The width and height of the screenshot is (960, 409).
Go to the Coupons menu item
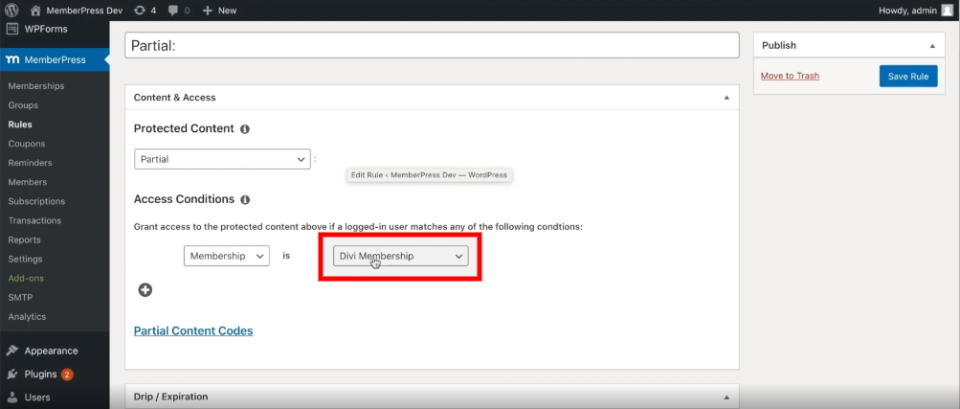click(27, 144)
